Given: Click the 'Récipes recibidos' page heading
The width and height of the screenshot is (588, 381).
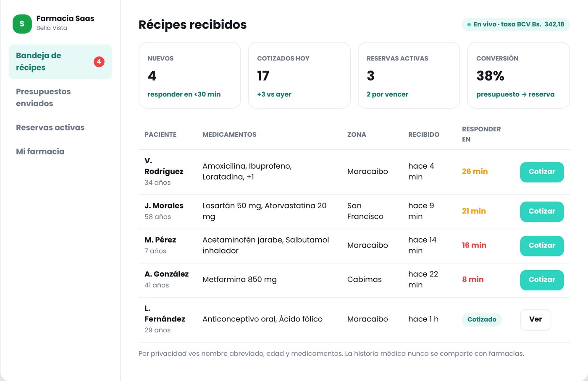Looking at the screenshot, I should coord(193,25).
